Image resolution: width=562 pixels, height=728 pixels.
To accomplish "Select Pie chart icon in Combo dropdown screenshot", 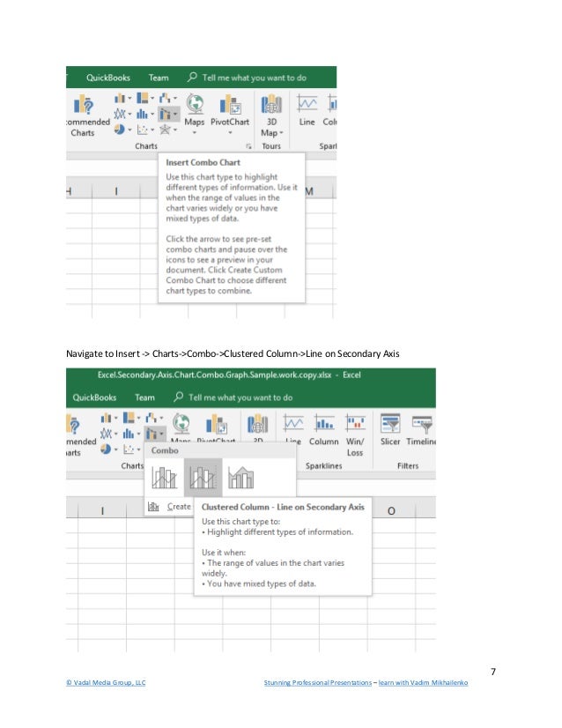I will click(x=106, y=449).
